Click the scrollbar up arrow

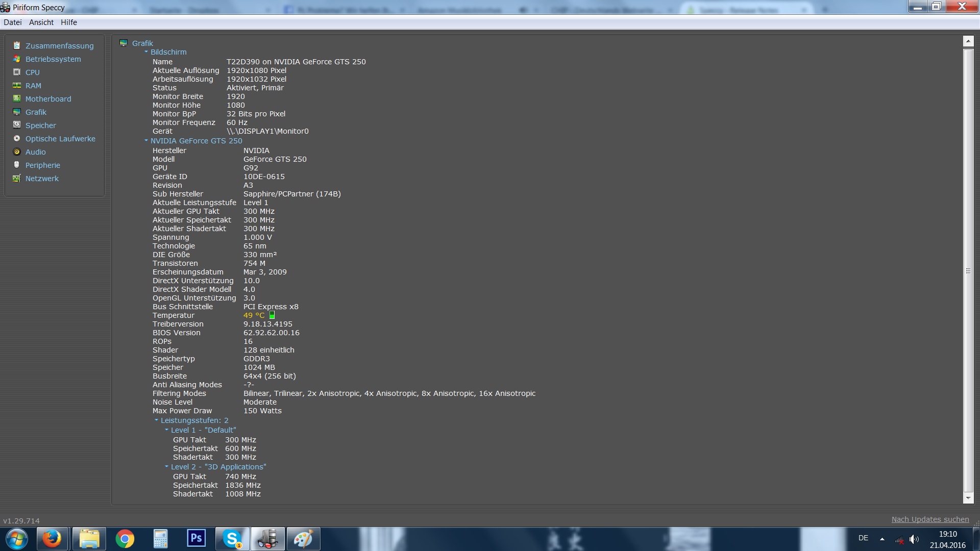[x=968, y=41]
